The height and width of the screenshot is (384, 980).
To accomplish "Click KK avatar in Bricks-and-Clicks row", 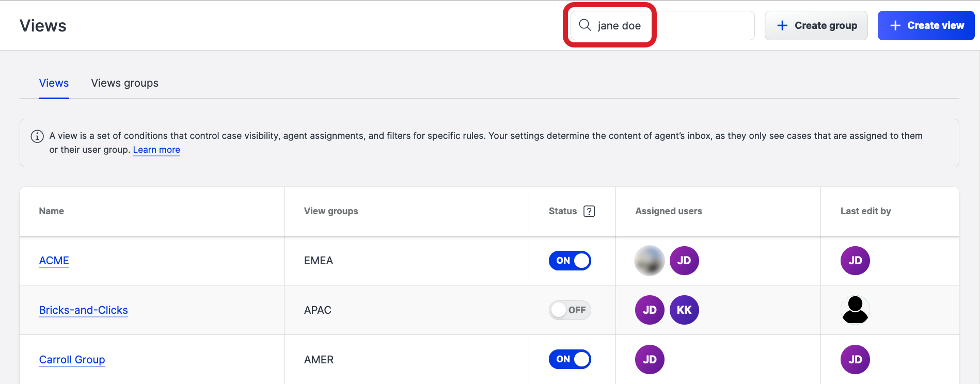I will (684, 310).
